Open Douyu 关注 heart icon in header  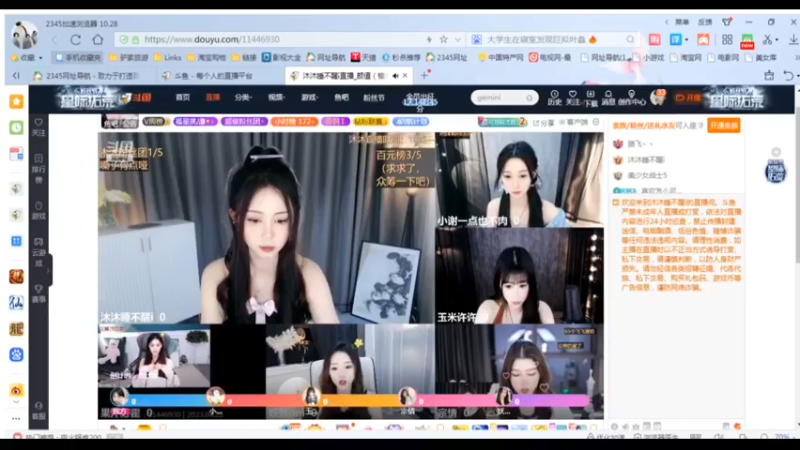click(x=572, y=98)
